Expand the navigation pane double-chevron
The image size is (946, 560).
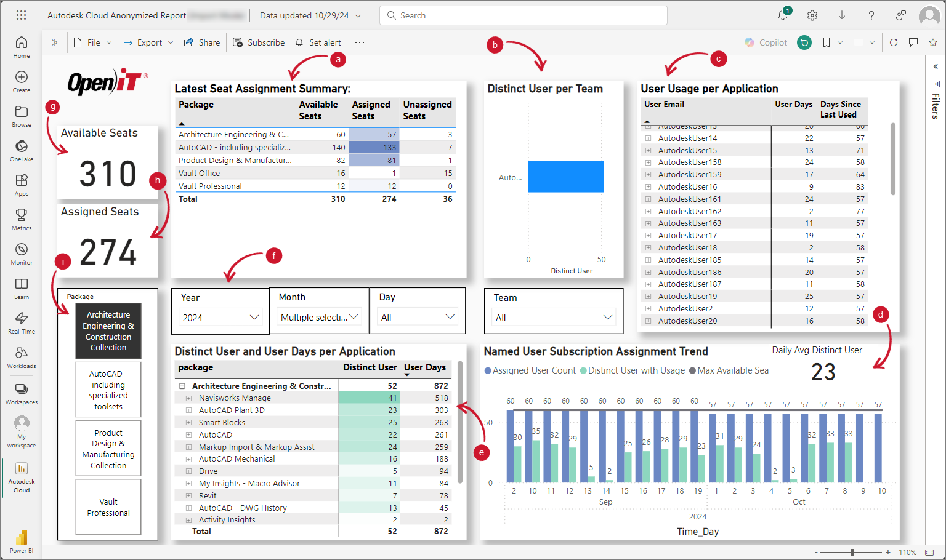55,42
